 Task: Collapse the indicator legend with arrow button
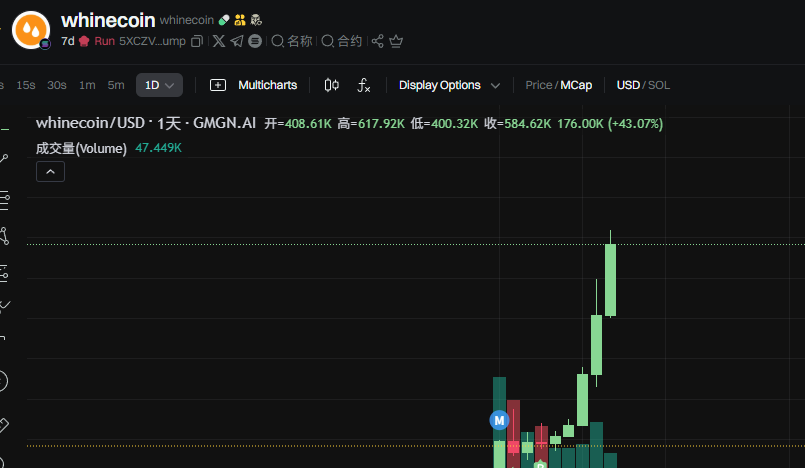50,171
